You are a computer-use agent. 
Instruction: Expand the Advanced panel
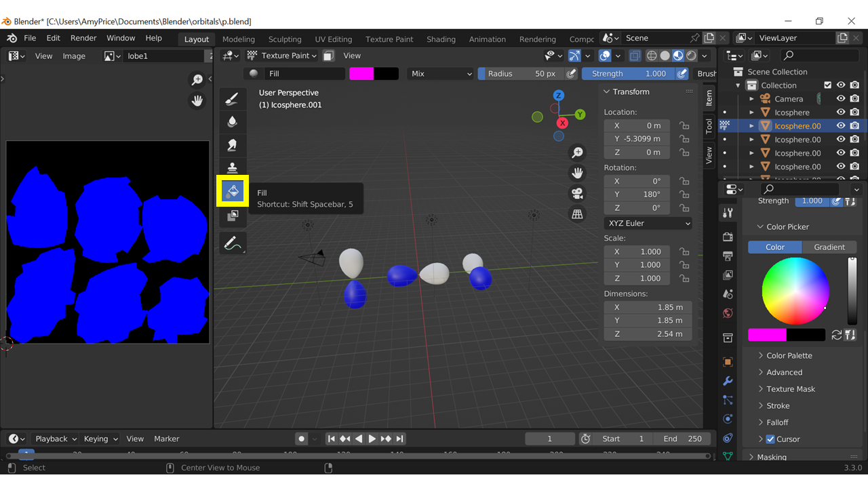pos(784,372)
